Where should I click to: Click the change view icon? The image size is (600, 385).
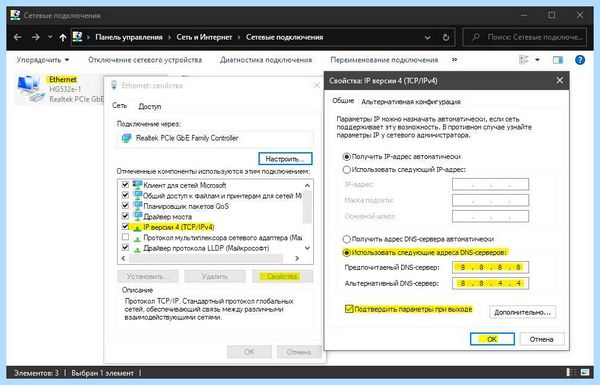coord(523,60)
